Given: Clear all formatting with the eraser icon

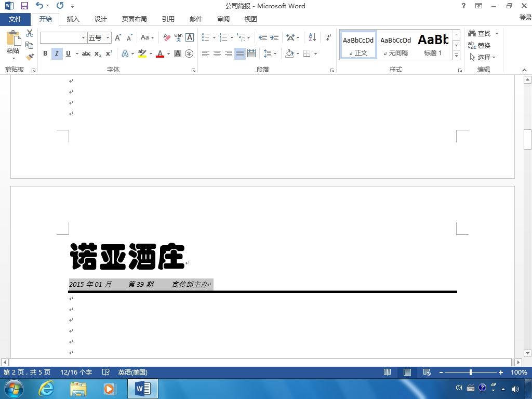Looking at the screenshot, I should [x=167, y=37].
